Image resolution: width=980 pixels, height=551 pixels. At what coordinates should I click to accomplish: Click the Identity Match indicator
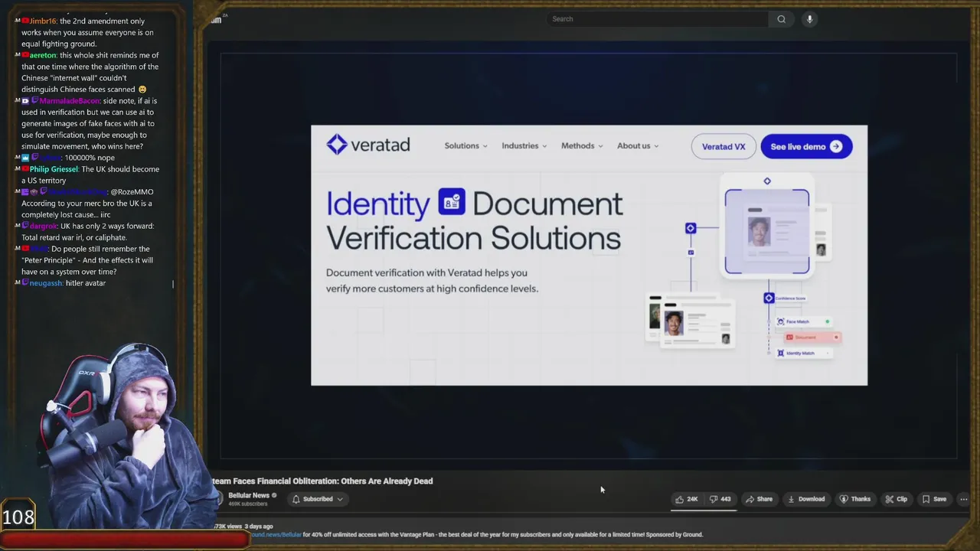pyautogui.click(x=802, y=353)
